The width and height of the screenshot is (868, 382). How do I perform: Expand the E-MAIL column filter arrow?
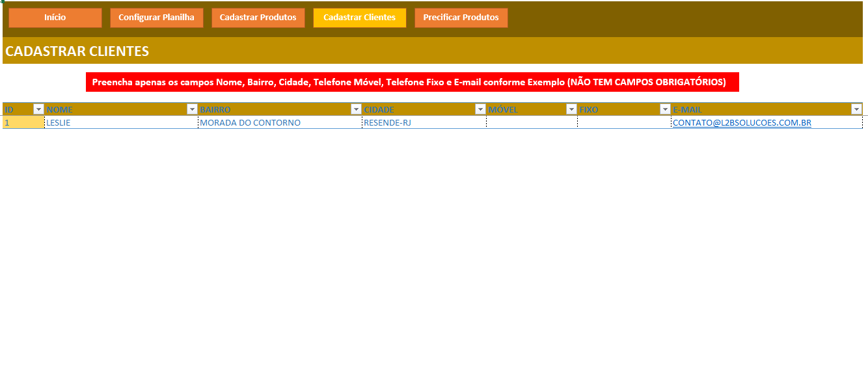[856, 109]
